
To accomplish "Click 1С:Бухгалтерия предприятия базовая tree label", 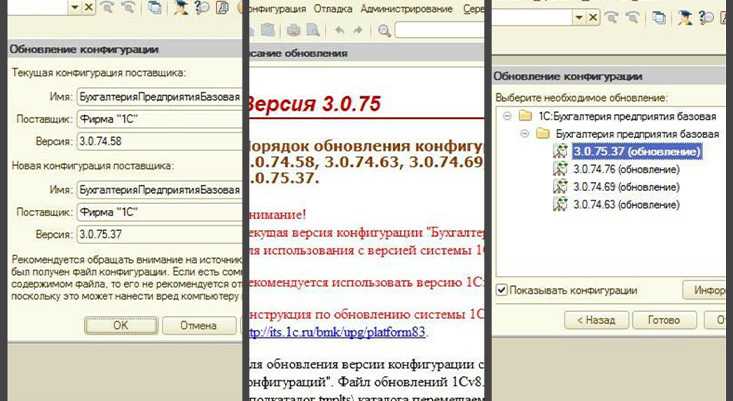I will 627,116.
